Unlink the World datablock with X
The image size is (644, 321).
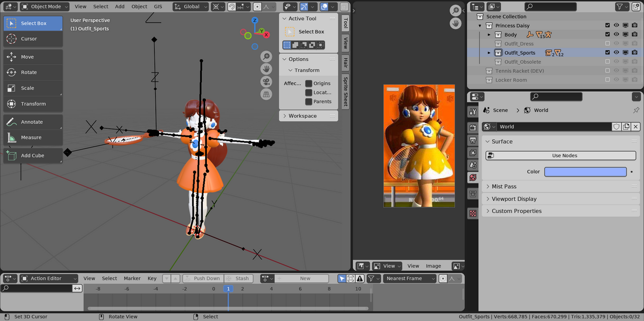tap(636, 127)
